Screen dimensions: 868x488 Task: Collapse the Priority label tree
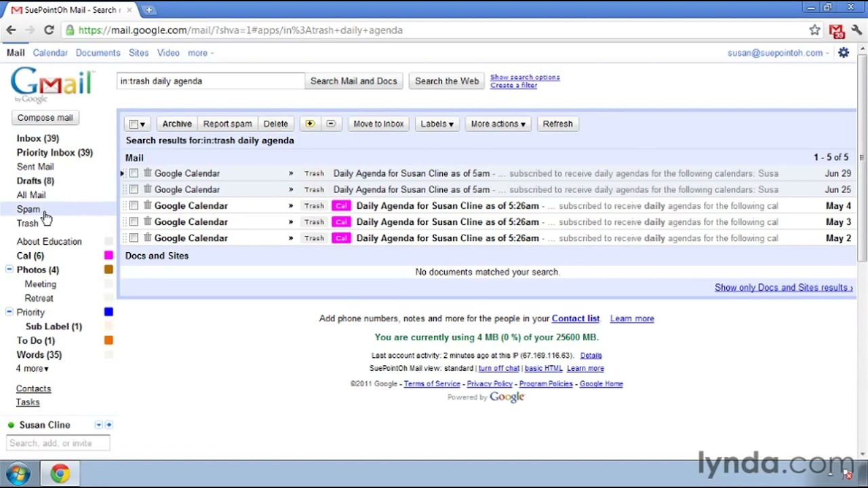(9, 312)
